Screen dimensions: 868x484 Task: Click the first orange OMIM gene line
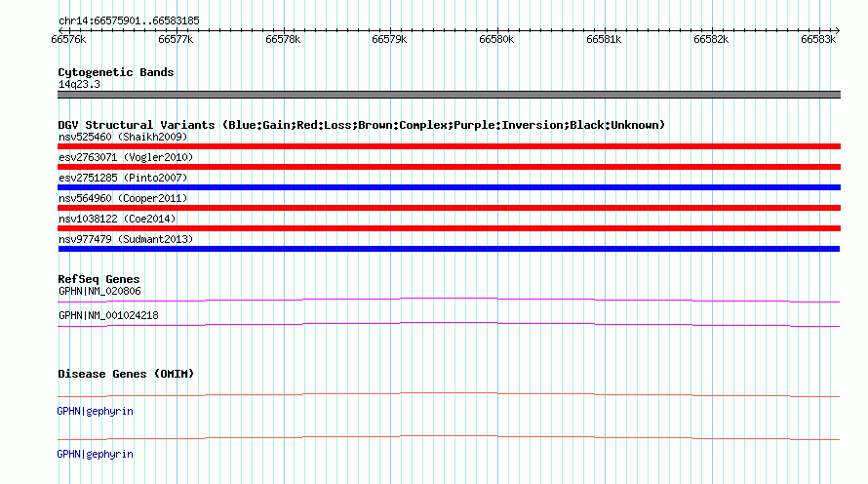click(449, 395)
